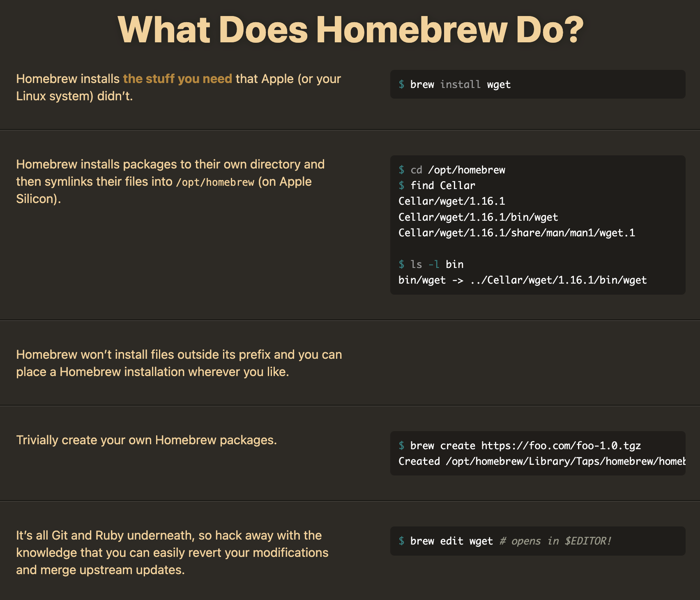Image resolution: width=700 pixels, height=600 pixels.
Task: Click the "Homebrew won't install files outside" paragraph
Action: point(179,363)
